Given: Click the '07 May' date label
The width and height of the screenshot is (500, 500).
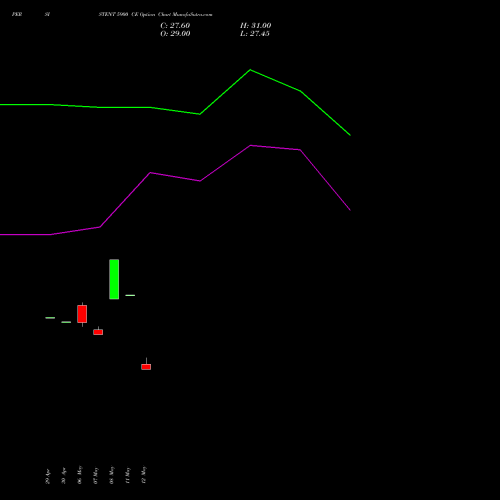Looking at the screenshot, I should click(x=96, y=475).
